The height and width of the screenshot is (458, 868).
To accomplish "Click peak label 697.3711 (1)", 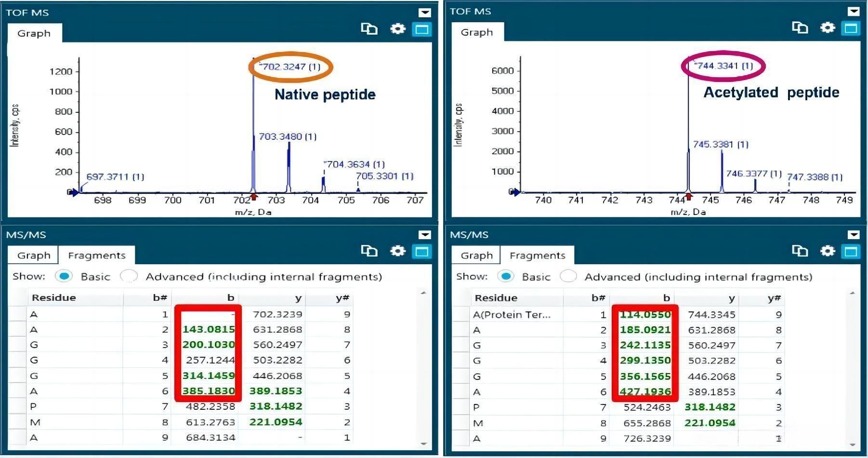I will (115, 176).
